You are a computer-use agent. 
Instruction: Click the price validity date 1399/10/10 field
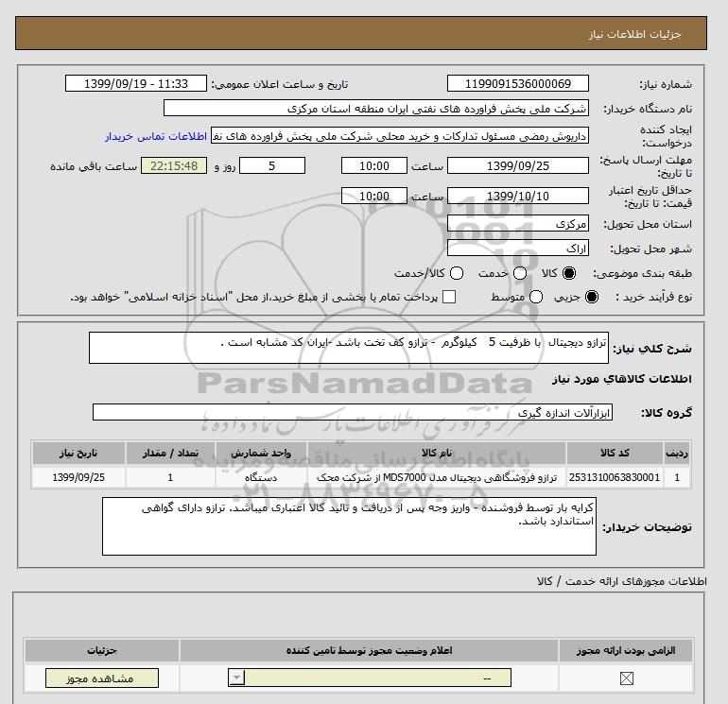(518, 196)
